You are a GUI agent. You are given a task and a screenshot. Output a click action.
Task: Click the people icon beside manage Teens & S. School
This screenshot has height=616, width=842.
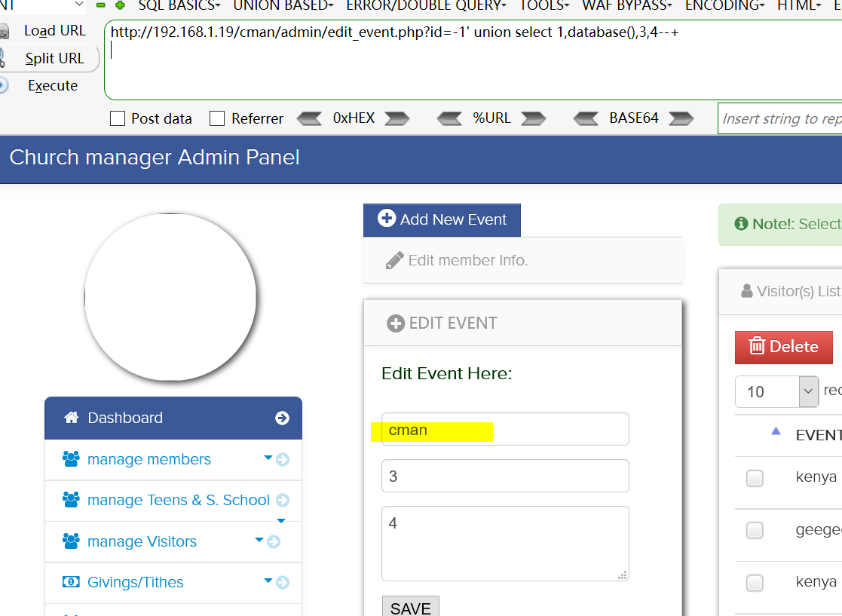71,499
